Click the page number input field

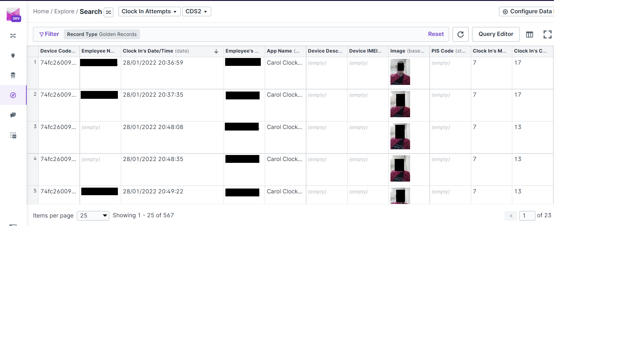[527, 216]
